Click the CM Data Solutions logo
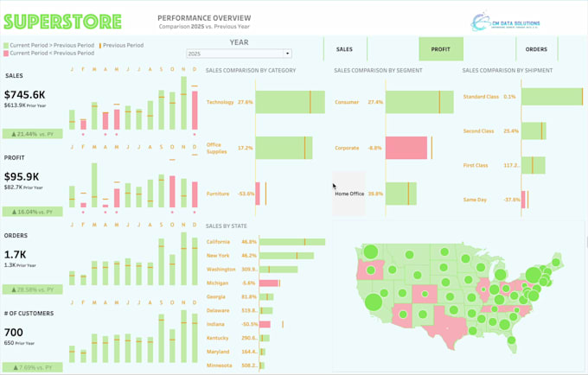The height and width of the screenshot is (375, 588). pyautogui.click(x=505, y=22)
